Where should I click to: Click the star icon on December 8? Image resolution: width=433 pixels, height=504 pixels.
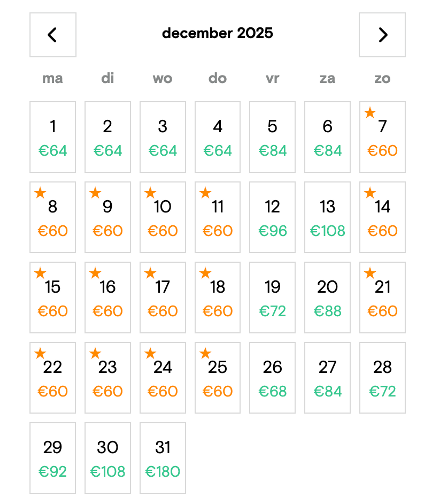pos(40,193)
